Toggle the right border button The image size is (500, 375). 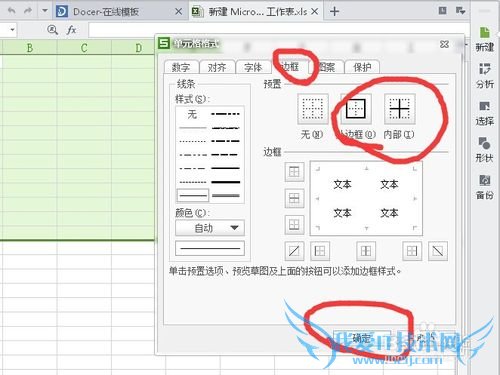pyautogui.click(x=412, y=251)
